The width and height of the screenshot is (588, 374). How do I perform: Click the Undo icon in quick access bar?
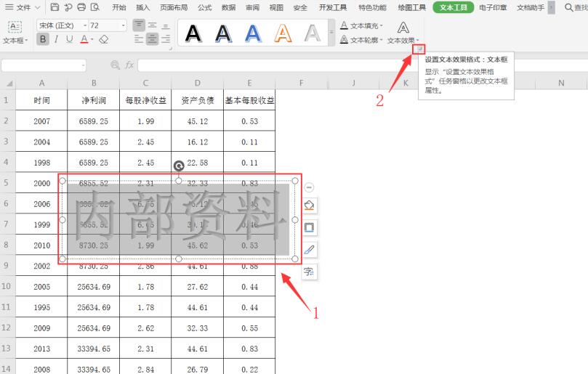(68, 7)
